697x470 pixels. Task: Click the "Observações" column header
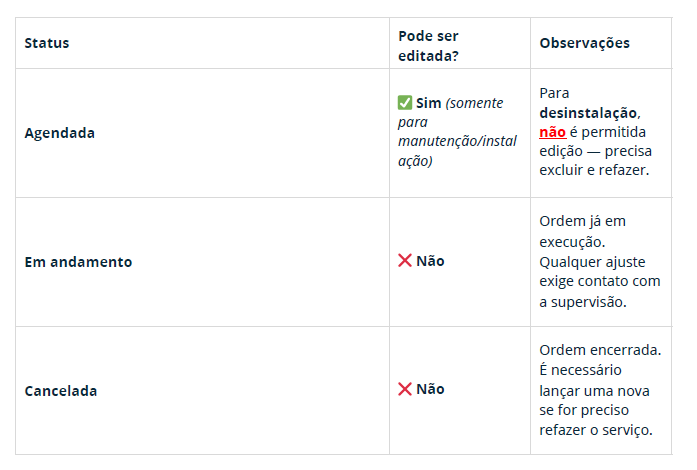(x=584, y=44)
